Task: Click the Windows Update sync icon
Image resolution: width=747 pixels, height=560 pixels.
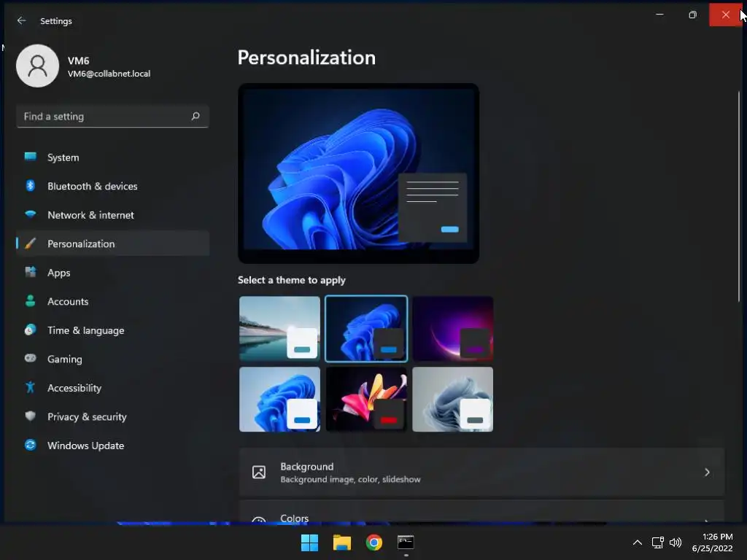Action: 31,445
